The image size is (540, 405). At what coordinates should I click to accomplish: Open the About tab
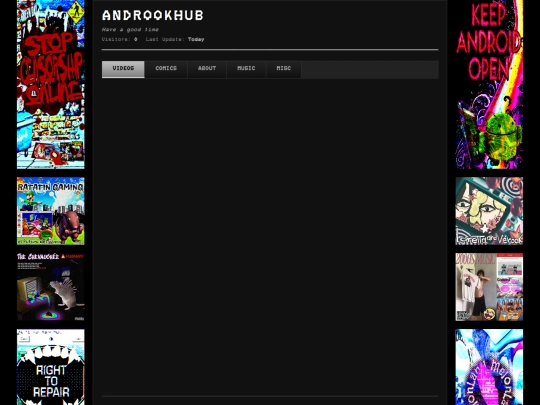tap(207, 69)
